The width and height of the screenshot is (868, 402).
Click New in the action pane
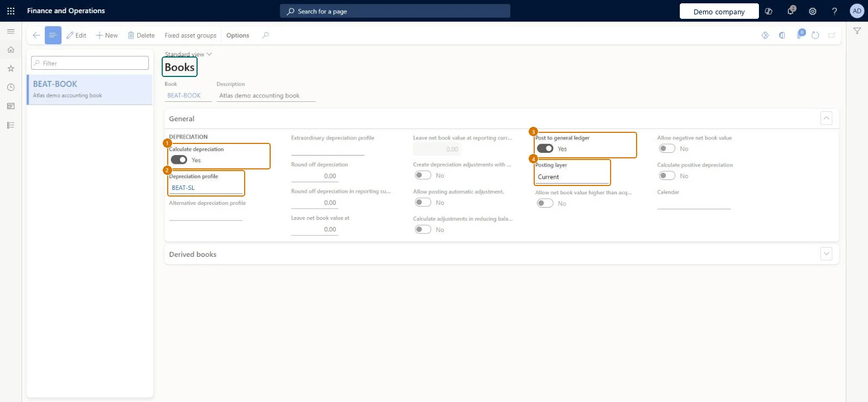tap(107, 35)
